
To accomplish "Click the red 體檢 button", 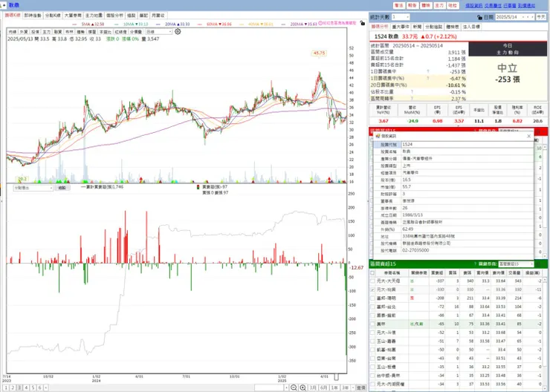I will coord(425,5).
